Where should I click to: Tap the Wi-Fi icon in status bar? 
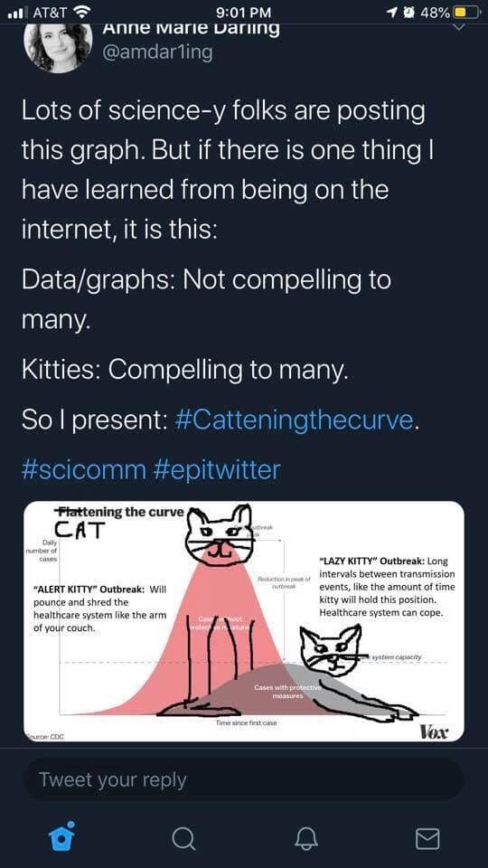81,11
